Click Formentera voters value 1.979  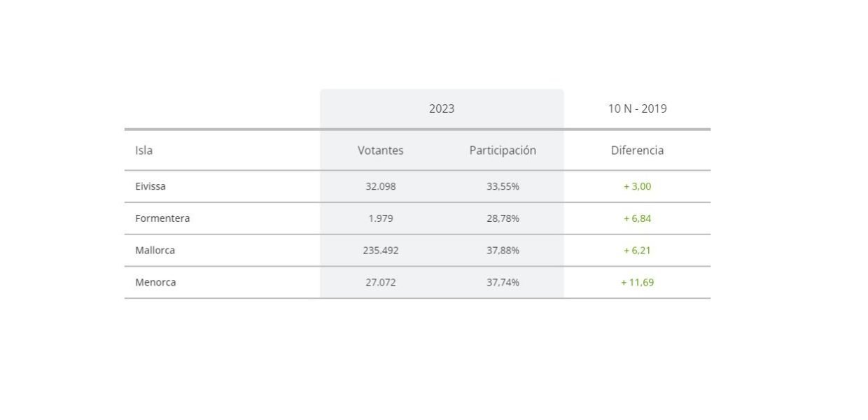pos(381,218)
